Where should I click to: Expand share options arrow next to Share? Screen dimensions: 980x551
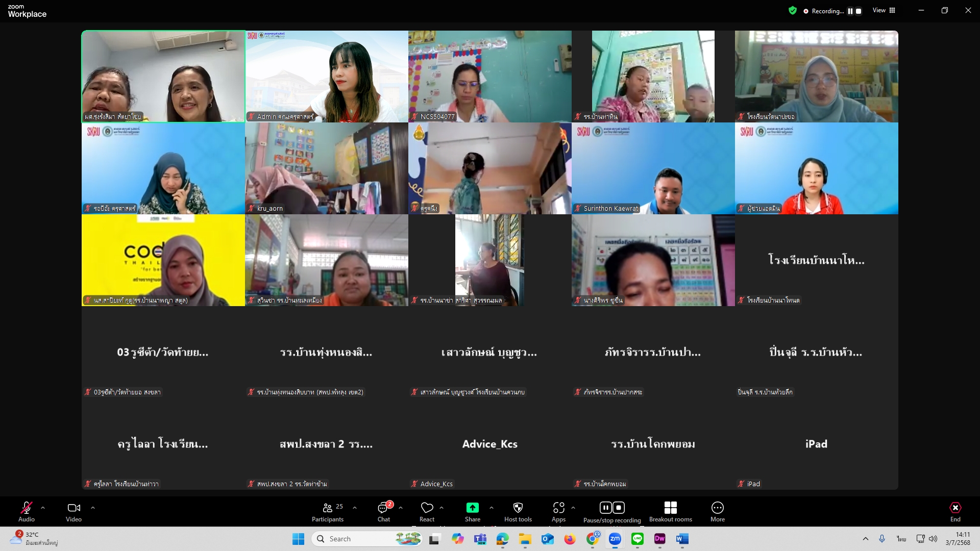492,508
